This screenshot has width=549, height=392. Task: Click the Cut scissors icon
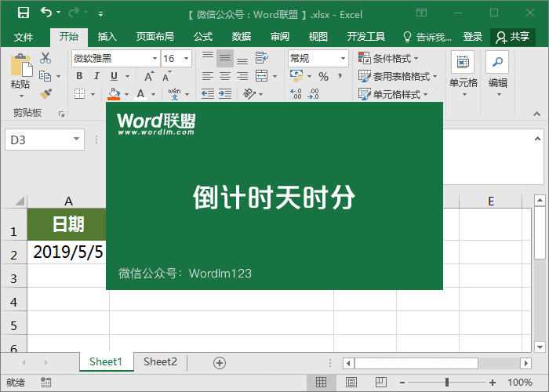click(x=45, y=58)
